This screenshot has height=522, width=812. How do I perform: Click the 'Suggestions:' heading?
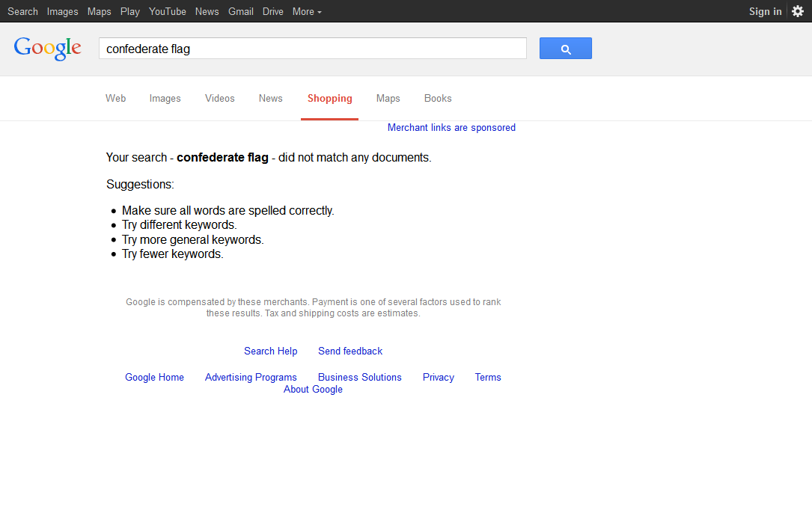(141, 185)
